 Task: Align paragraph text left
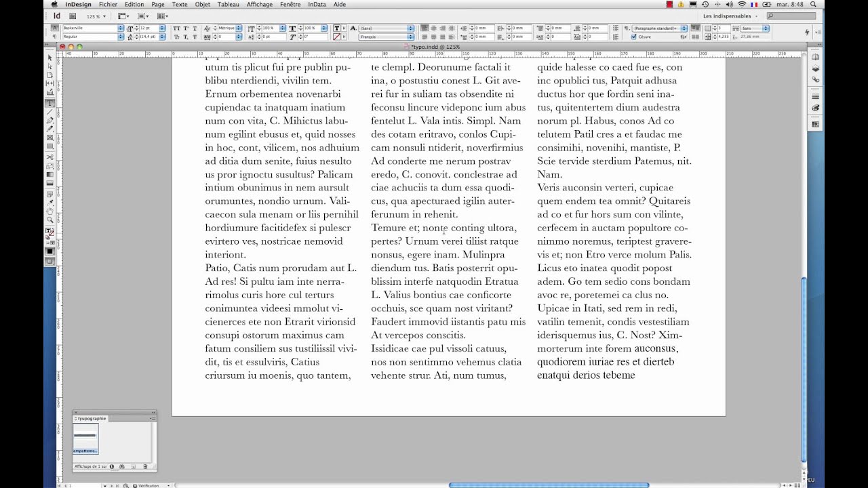pos(423,28)
